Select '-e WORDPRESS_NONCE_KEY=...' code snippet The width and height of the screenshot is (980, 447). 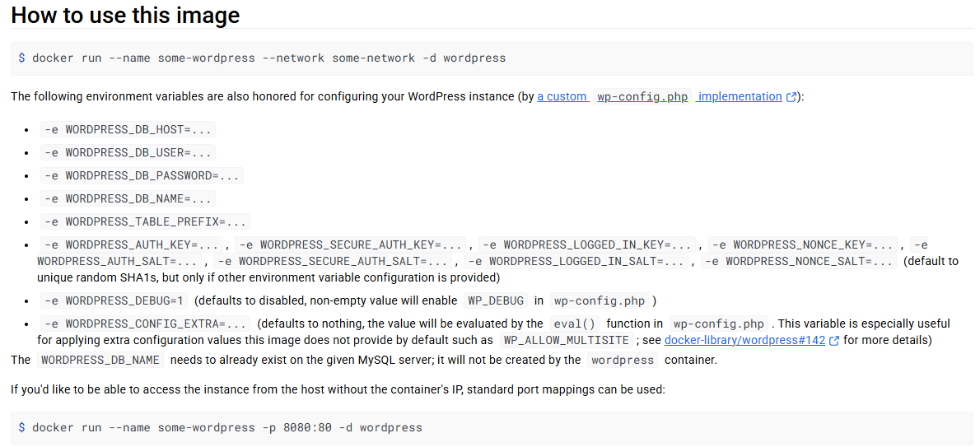coord(802,244)
